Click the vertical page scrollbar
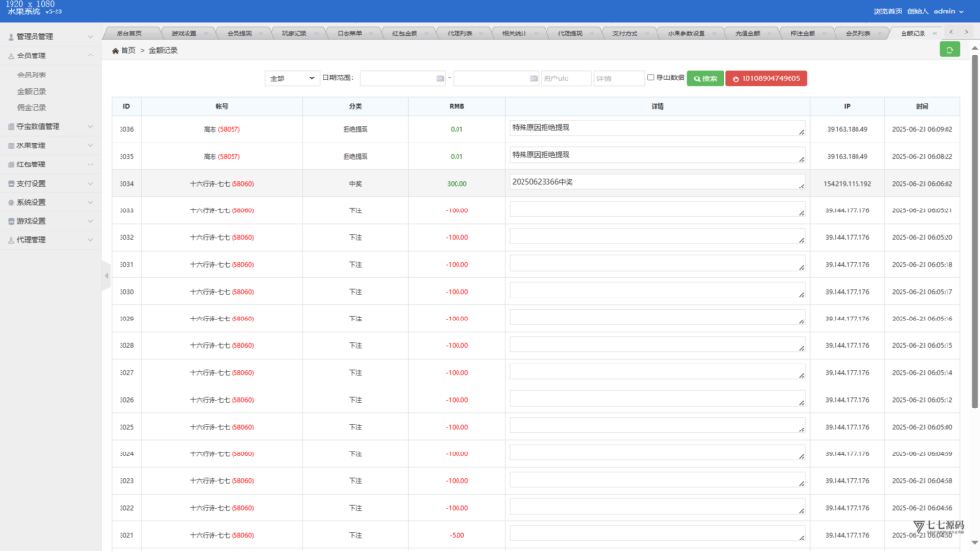This screenshot has width=980, height=551. tap(975, 231)
